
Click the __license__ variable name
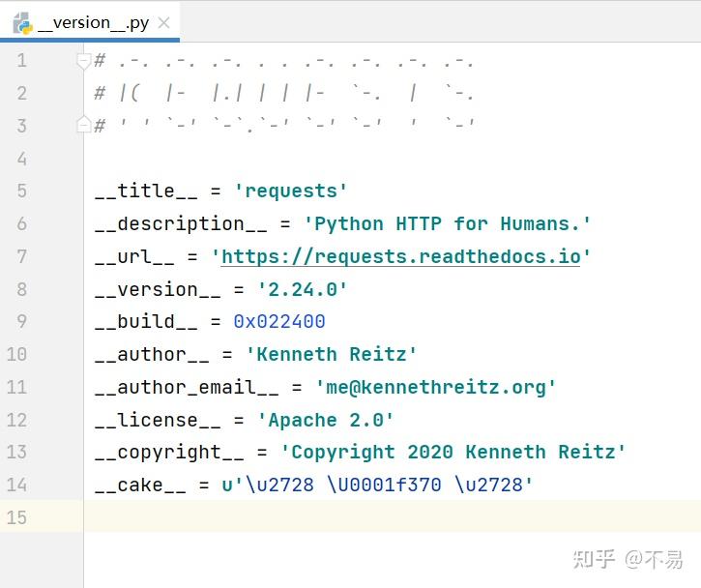click(x=158, y=421)
